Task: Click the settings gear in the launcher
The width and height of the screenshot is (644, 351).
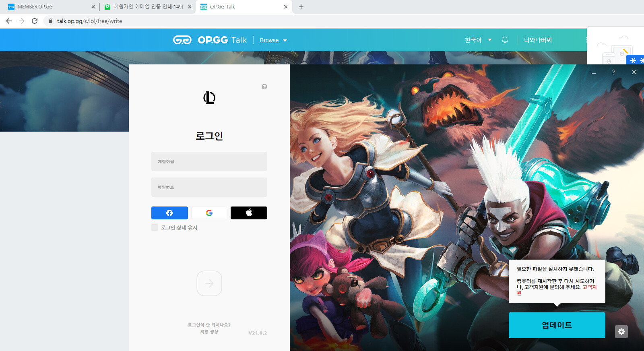Action: (621, 332)
